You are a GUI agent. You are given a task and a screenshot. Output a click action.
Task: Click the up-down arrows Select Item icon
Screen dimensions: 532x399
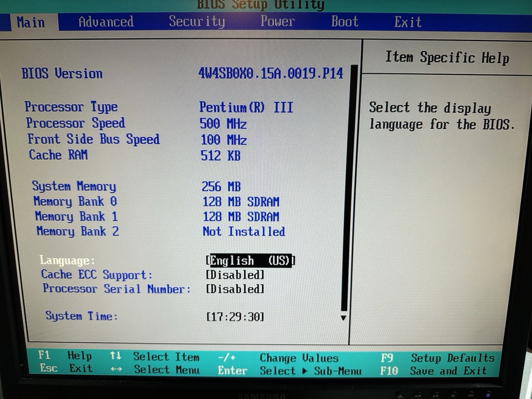tap(115, 356)
